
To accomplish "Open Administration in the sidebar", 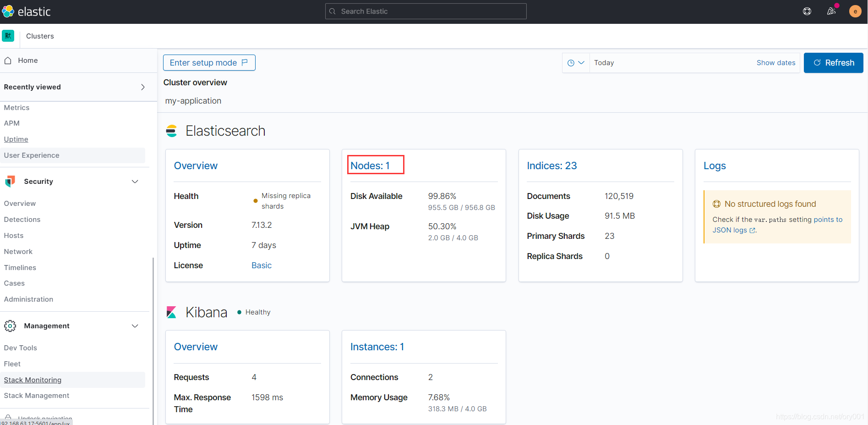I will click(x=28, y=299).
